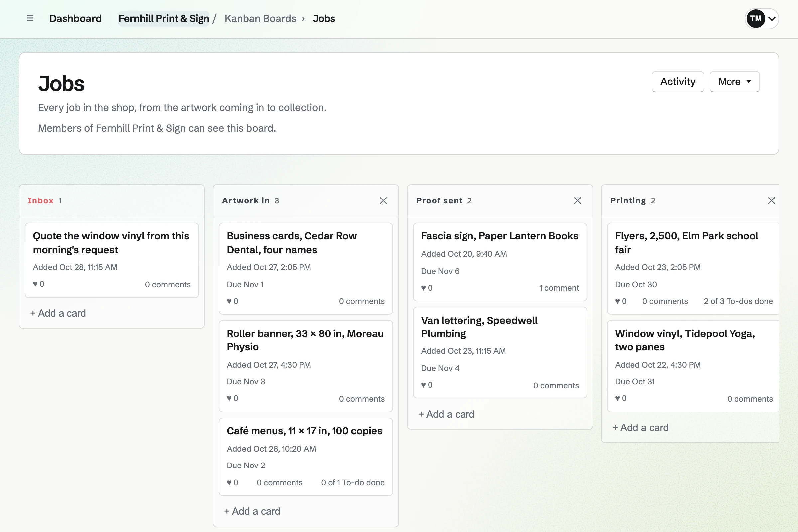The width and height of the screenshot is (798, 532).
Task: Open the TM avatar account menu
Action: click(x=762, y=18)
